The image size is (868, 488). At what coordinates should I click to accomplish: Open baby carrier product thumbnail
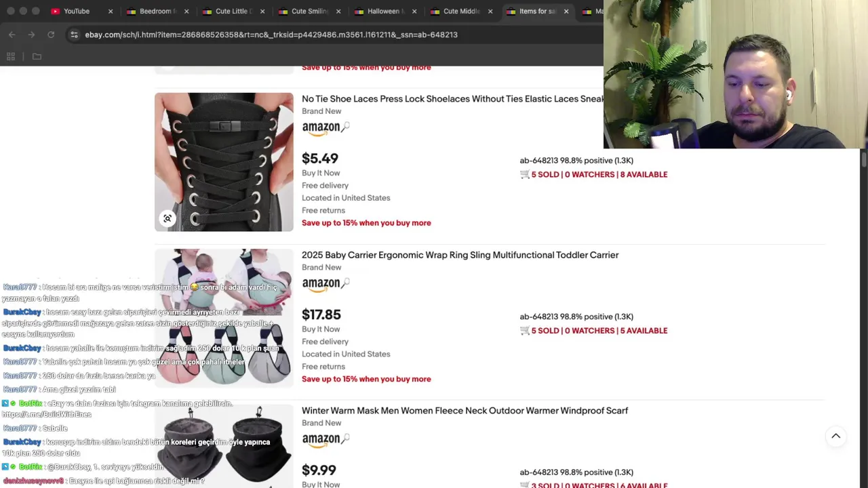[224, 318]
